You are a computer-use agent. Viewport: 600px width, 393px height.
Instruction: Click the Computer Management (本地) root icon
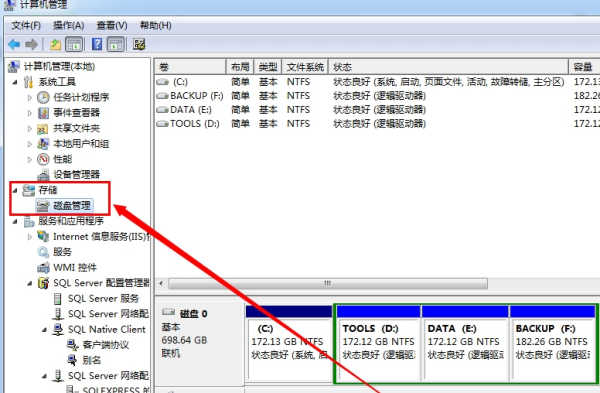pyautogui.click(x=14, y=67)
